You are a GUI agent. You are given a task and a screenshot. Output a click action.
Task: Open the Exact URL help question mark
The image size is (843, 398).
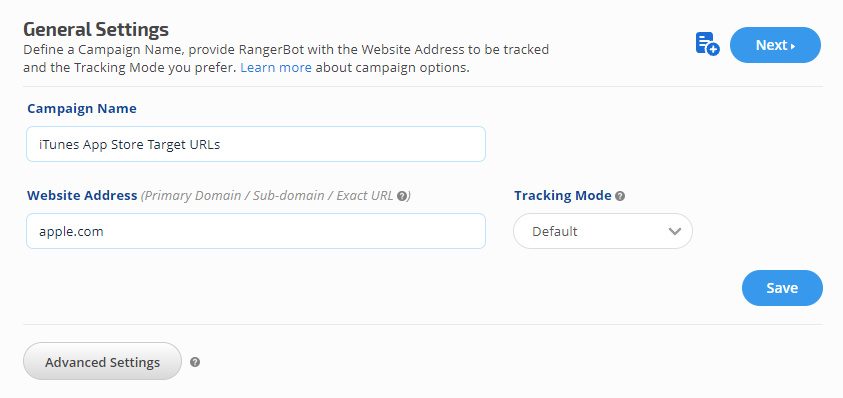click(402, 196)
